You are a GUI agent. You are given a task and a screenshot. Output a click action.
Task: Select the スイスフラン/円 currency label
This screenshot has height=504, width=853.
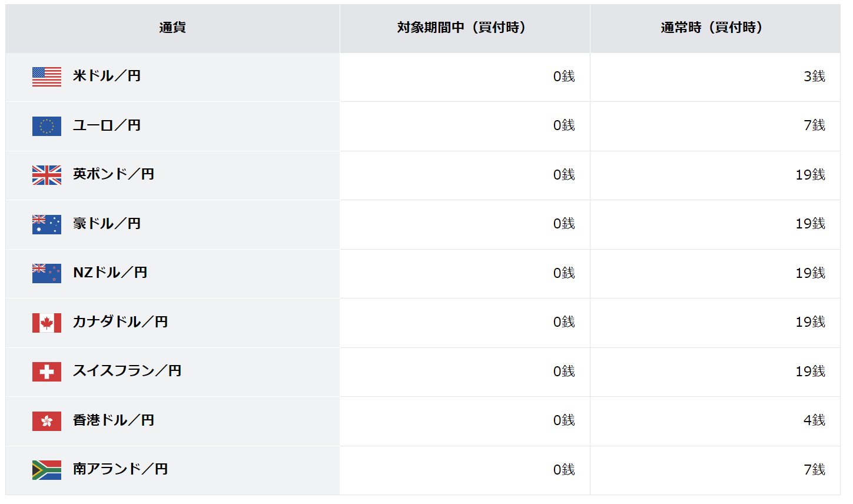127,371
